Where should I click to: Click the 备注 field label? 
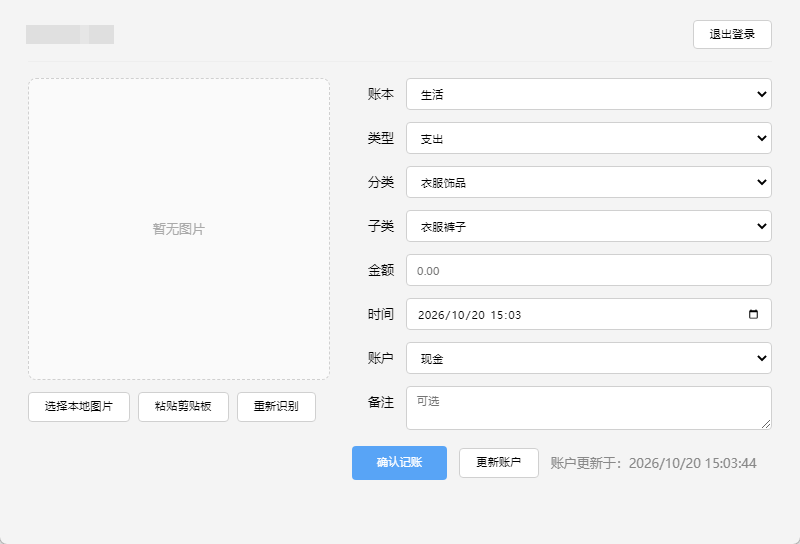click(x=381, y=402)
